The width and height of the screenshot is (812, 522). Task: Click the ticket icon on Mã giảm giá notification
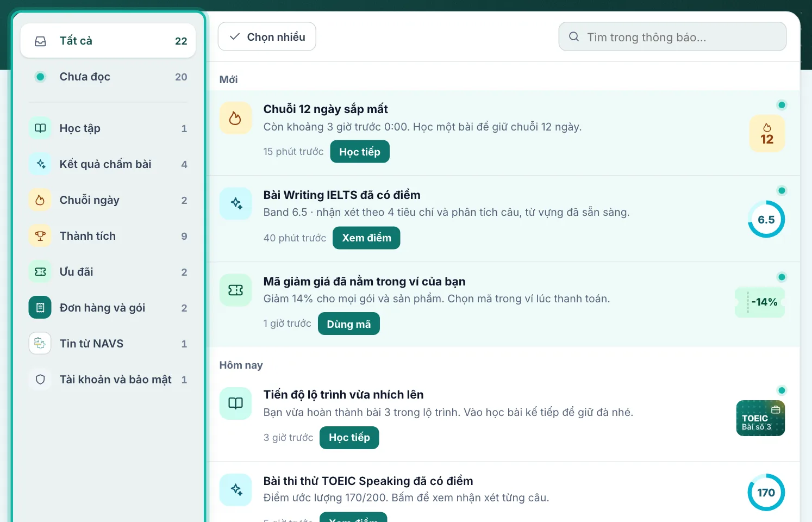pos(235,290)
